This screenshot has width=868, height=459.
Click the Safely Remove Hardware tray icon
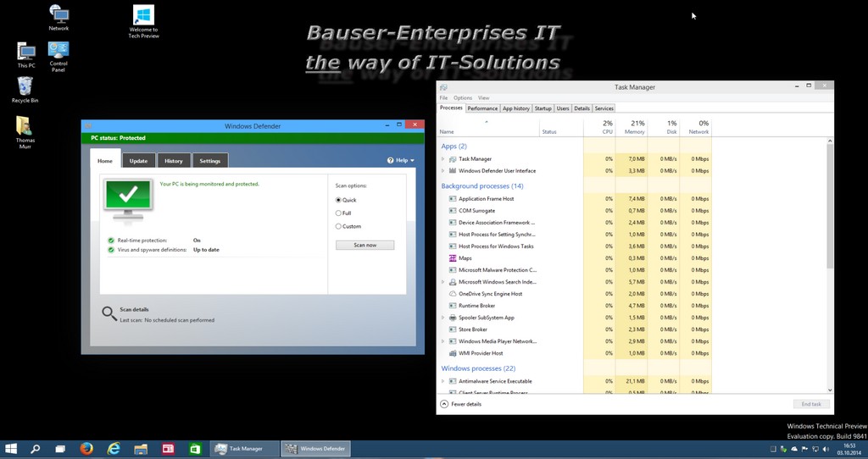[783, 449]
